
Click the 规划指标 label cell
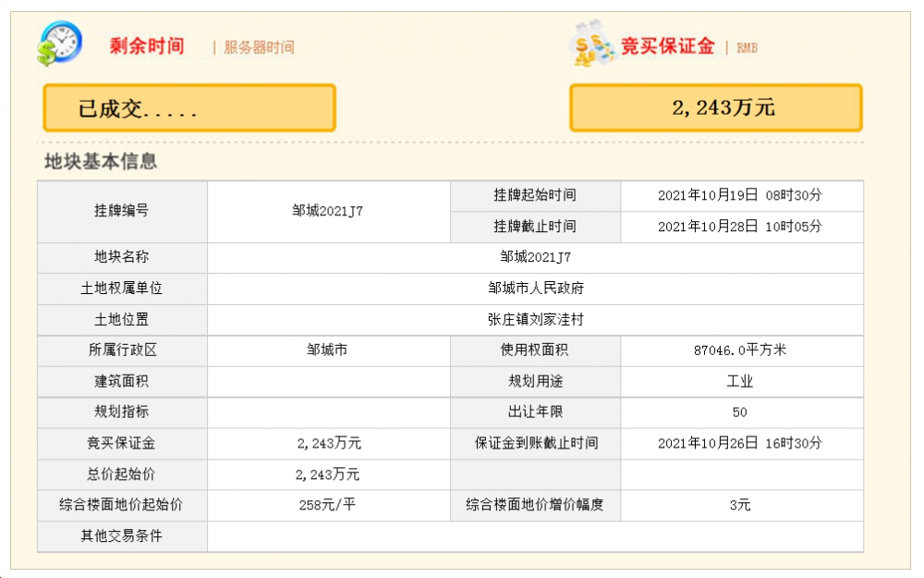point(122,412)
